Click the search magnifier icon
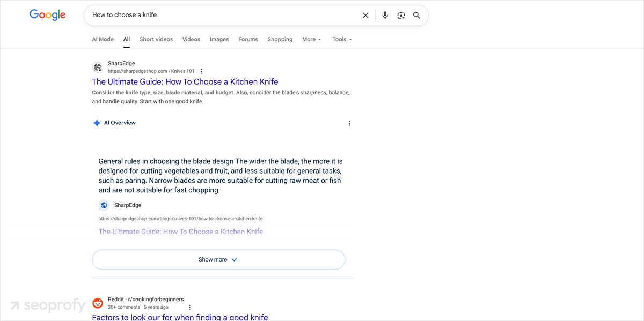644x321 pixels. 416,15
